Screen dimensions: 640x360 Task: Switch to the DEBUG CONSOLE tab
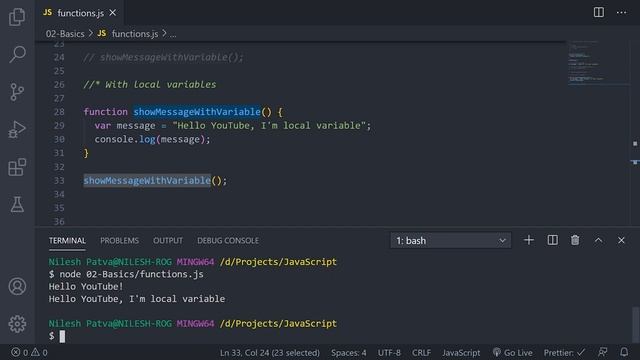(228, 240)
